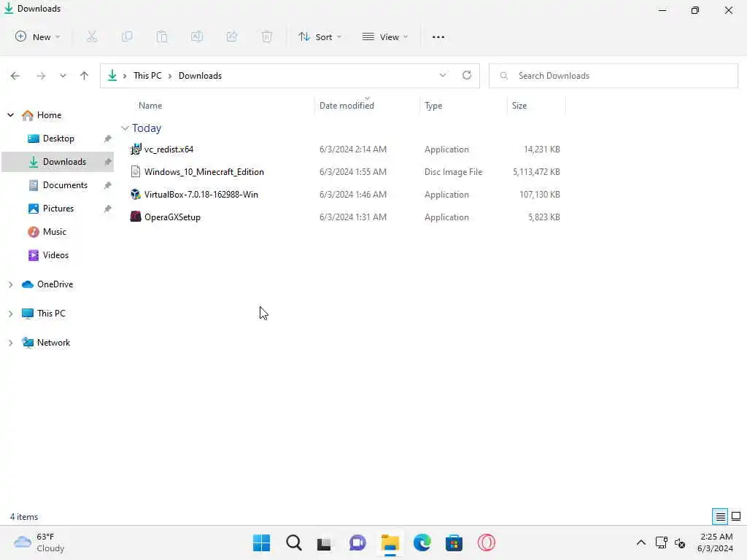This screenshot has width=747, height=560.
Task: Click Downloads in address breadcrumb
Action: coord(200,76)
